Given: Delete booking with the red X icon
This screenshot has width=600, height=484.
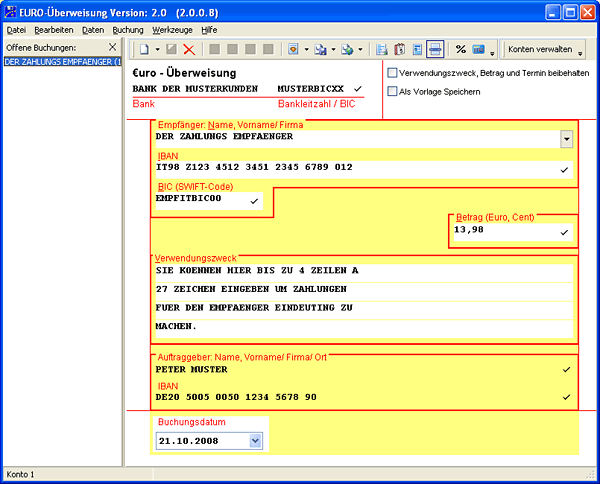Looking at the screenshot, I should [x=189, y=49].
